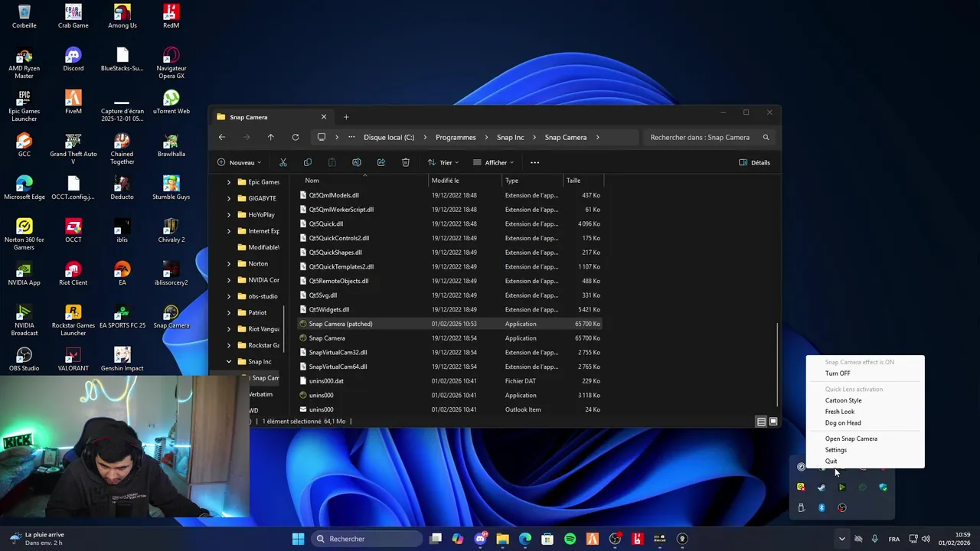Click the taskbar Rechercher search box

point(367,539)
